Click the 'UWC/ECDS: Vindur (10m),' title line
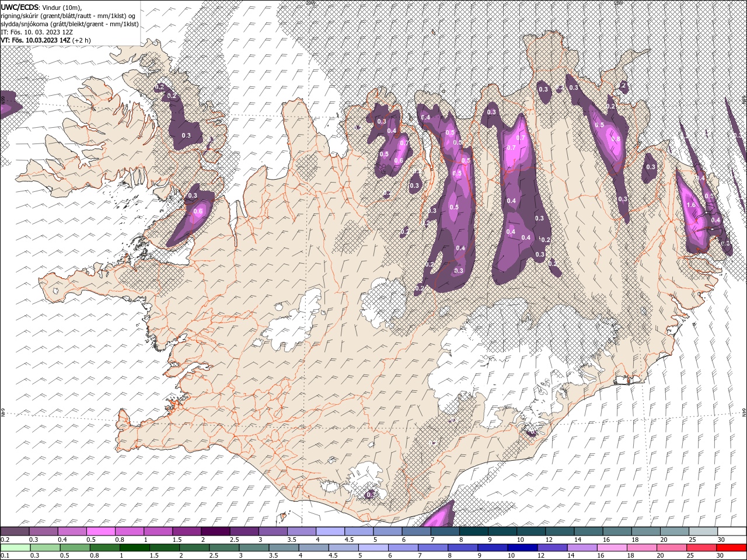 41,7
